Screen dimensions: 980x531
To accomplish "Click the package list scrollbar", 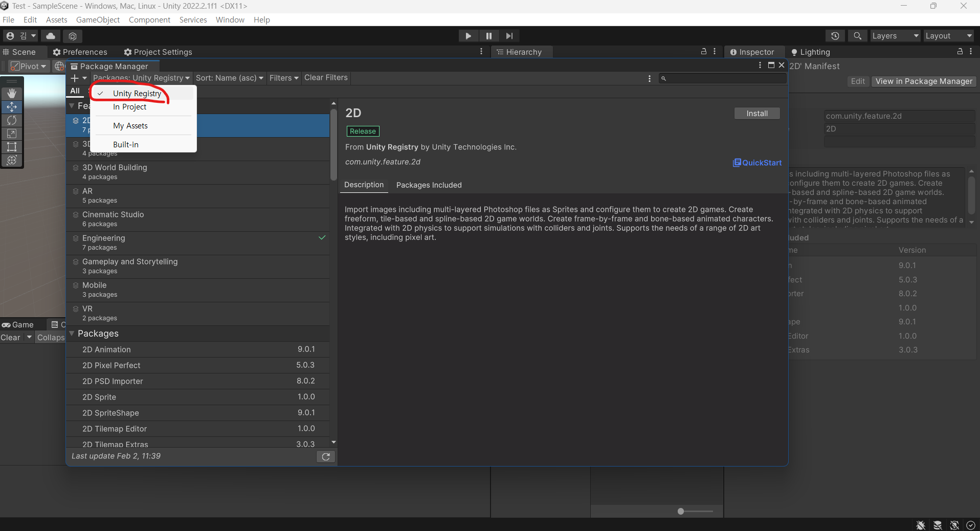I will [x=333, y=144].
